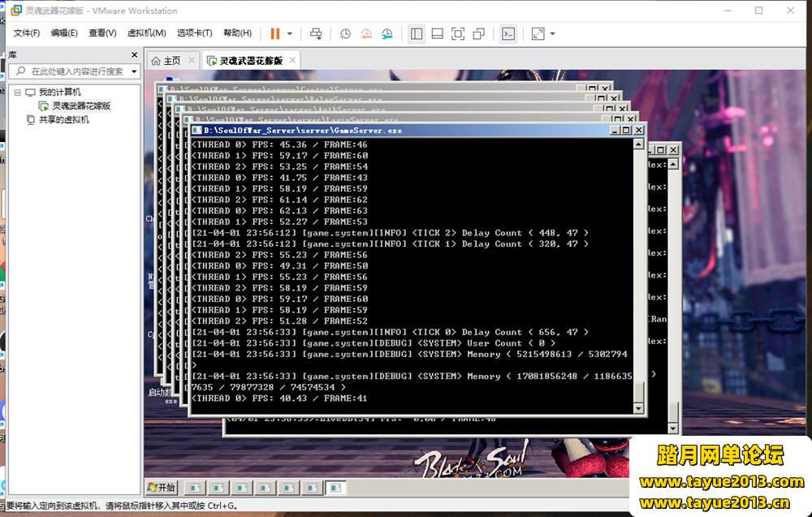The image size is (812, 517).
Task: Open the 文件(F) menu
Action: tap(27, 33)
